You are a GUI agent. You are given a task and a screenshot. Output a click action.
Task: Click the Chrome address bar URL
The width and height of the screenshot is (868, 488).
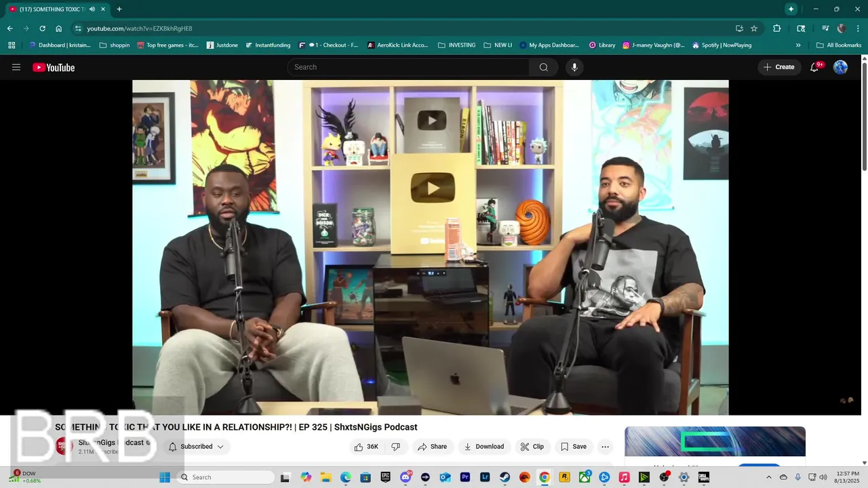tap(140, 28)
